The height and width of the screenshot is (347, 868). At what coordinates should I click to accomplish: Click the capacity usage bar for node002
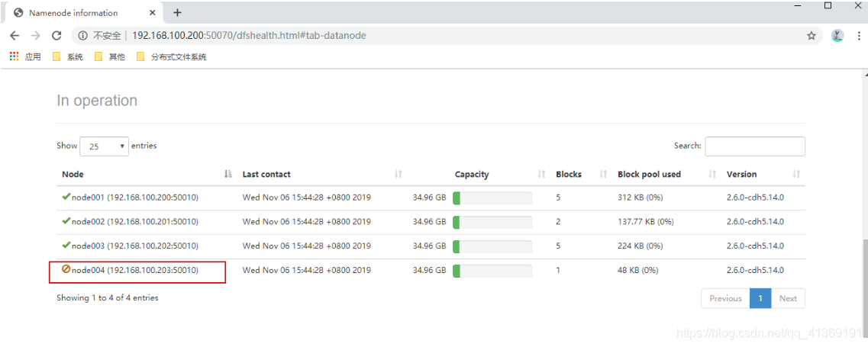(x=492, y=223)
